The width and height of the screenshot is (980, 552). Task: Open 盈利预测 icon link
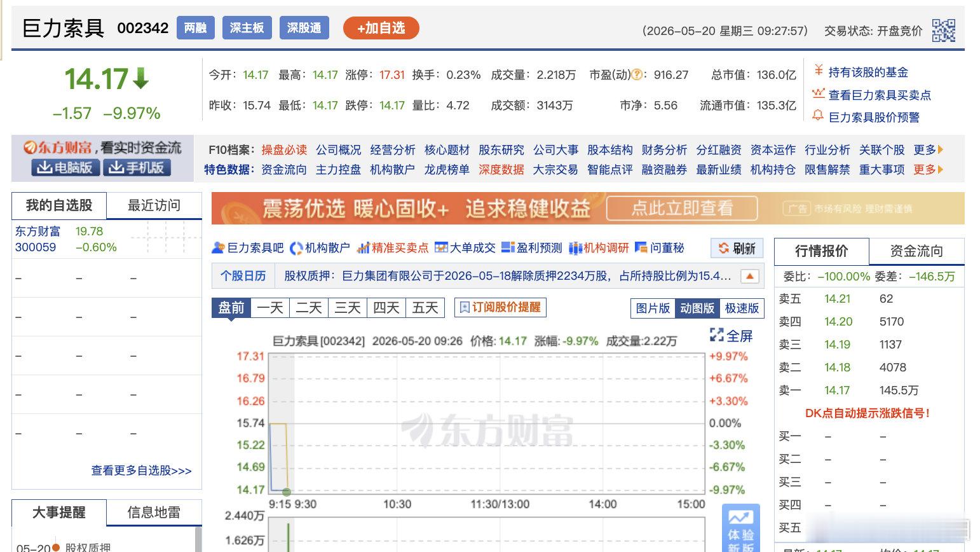click(532, 248)
